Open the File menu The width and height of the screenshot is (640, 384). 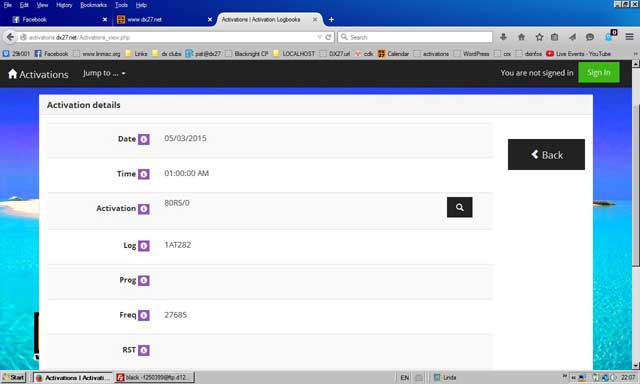click(8, 5)
